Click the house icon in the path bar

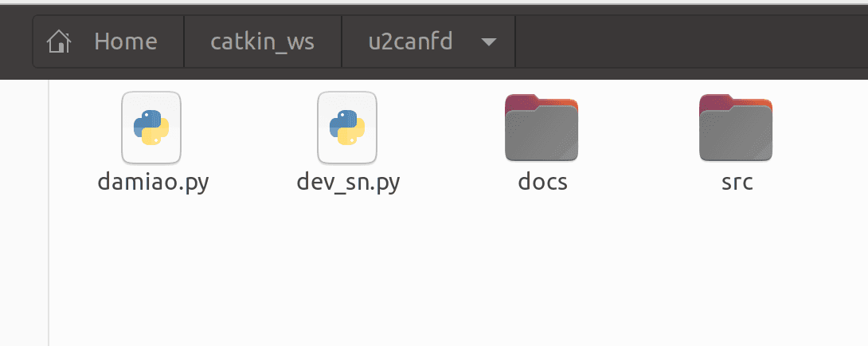coord(59,41)
